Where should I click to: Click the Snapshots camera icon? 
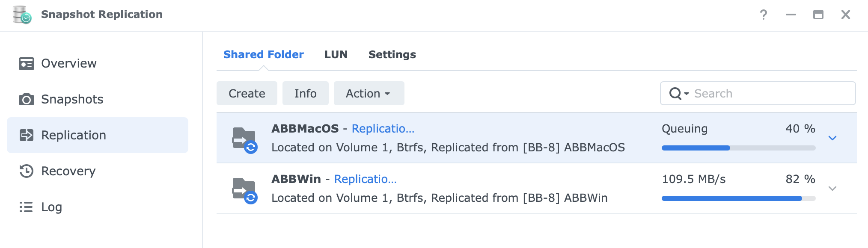[27, 100]
